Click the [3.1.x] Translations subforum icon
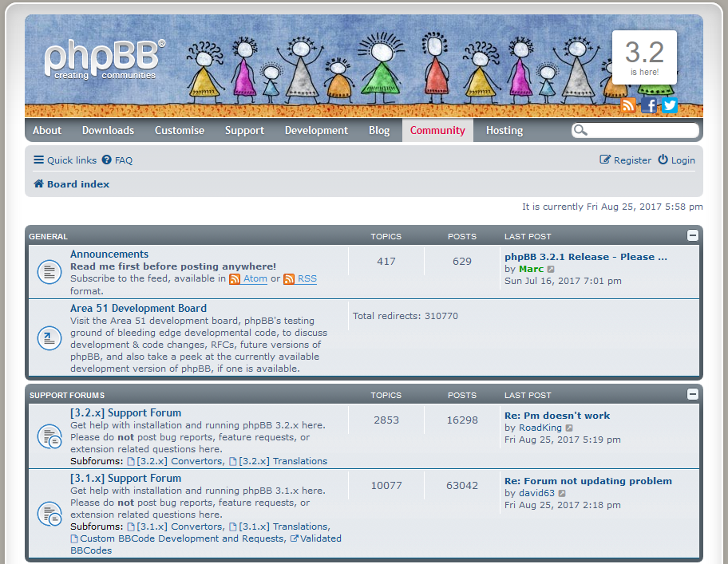The width and height of the screenshot is (728, 564). [x=233, y=527]
